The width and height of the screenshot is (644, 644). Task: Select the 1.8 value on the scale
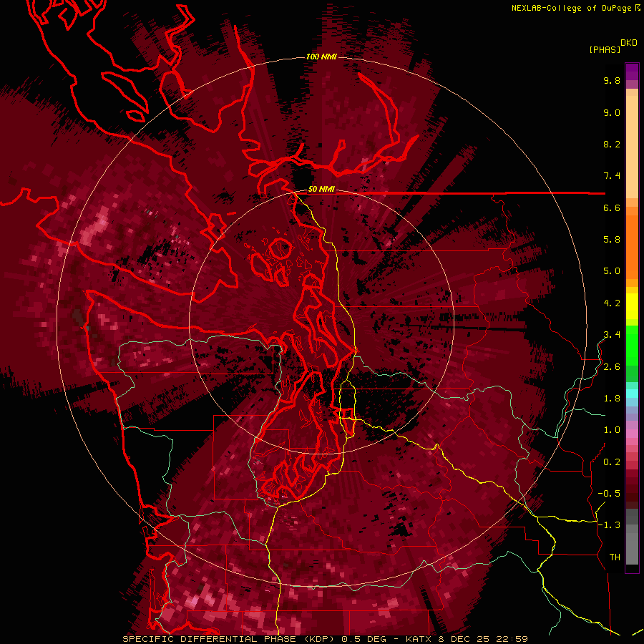pos(612,399)
